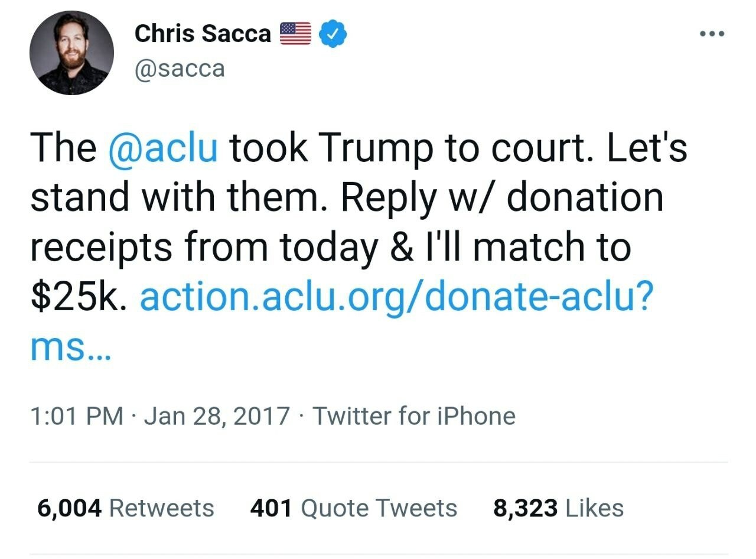Screen dimensions: 756x559
Task: Click the Twitter for iPhone source label
Action: [413, 416]
